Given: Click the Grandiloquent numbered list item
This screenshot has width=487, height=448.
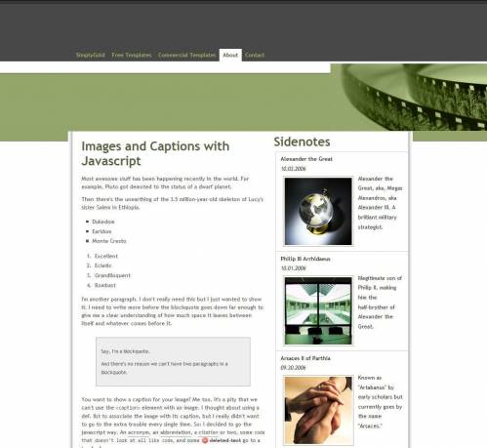Looking at the screenshot, I should [x=112, y=275].
